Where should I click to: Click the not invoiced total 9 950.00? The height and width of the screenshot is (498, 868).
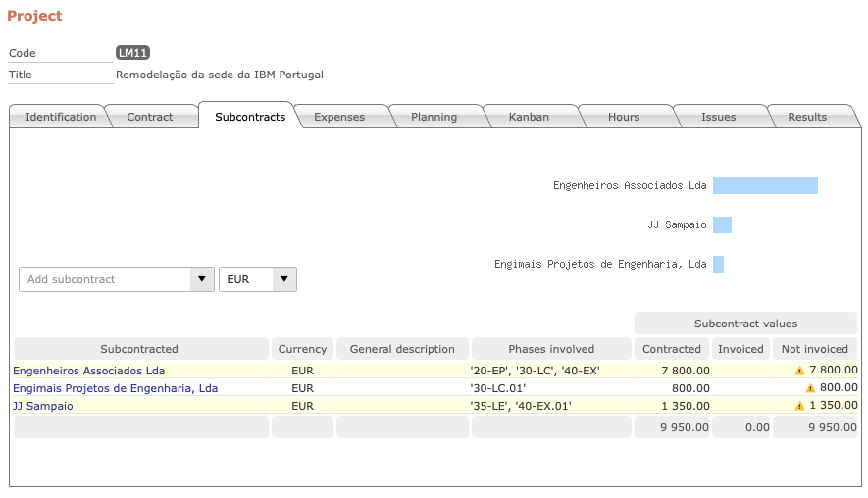(832, 427)
